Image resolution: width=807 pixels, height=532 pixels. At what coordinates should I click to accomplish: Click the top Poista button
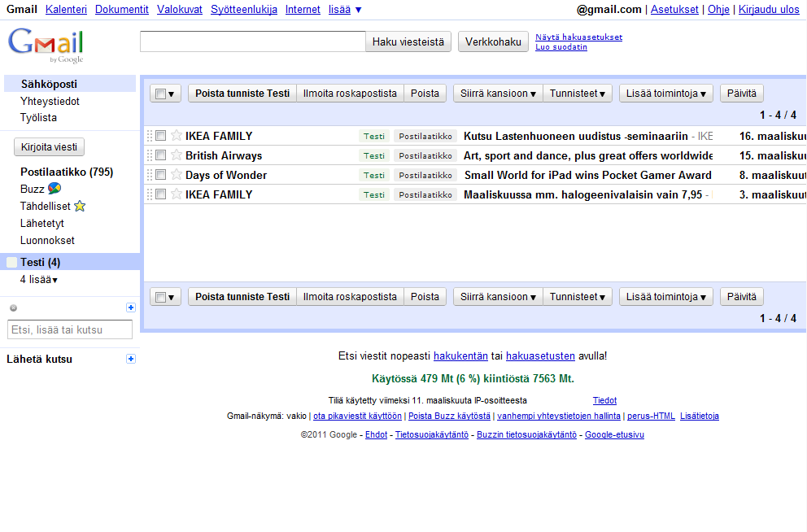[x=425, y=94]
